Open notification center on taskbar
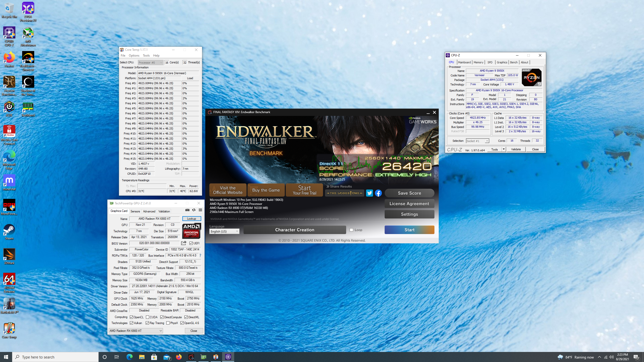 pos(636,357)
